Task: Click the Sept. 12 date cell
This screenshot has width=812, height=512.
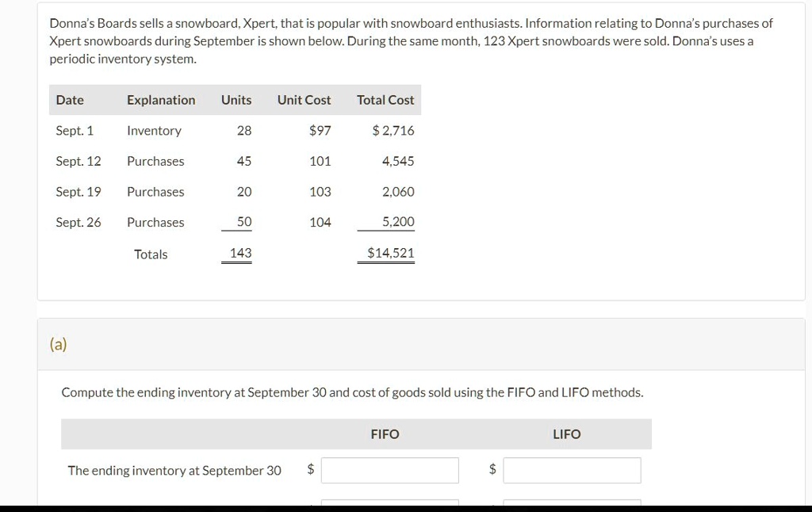Action: coord(79,161)
